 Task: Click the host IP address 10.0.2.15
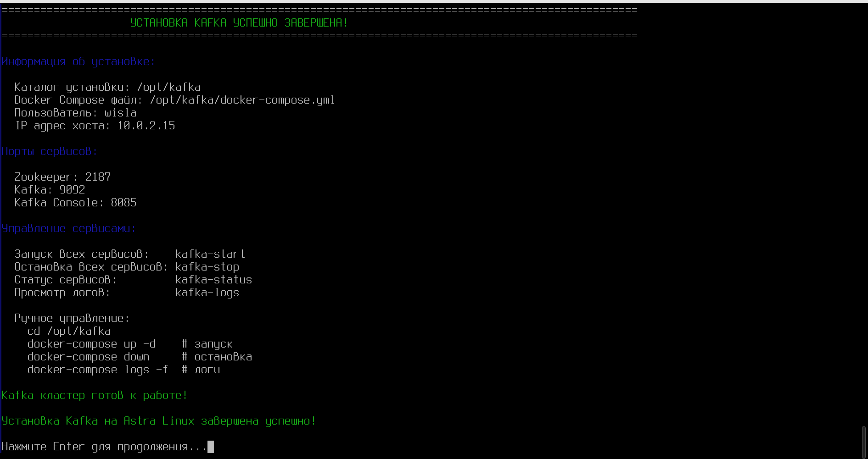146,126
